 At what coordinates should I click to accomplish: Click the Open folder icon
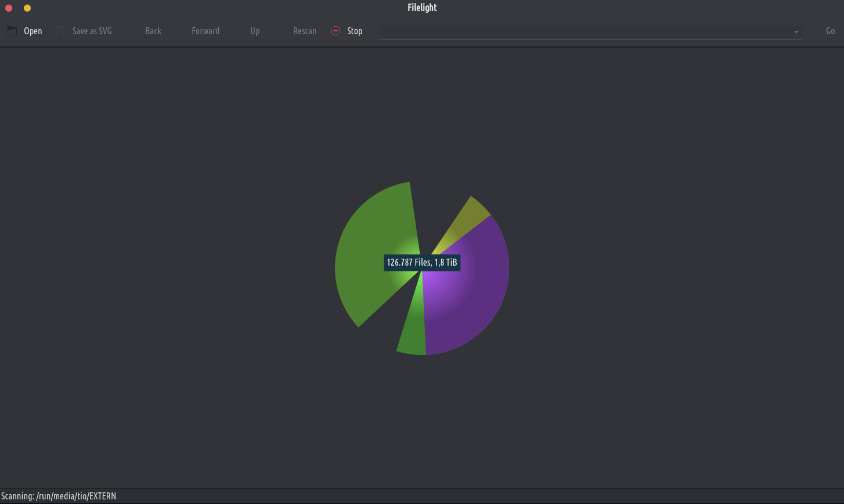[x=12, y=31]
